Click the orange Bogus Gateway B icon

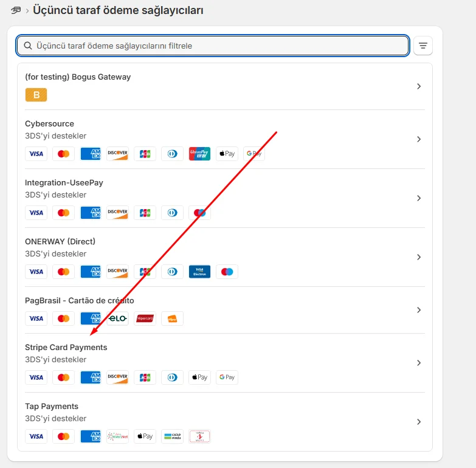[36, 95]
